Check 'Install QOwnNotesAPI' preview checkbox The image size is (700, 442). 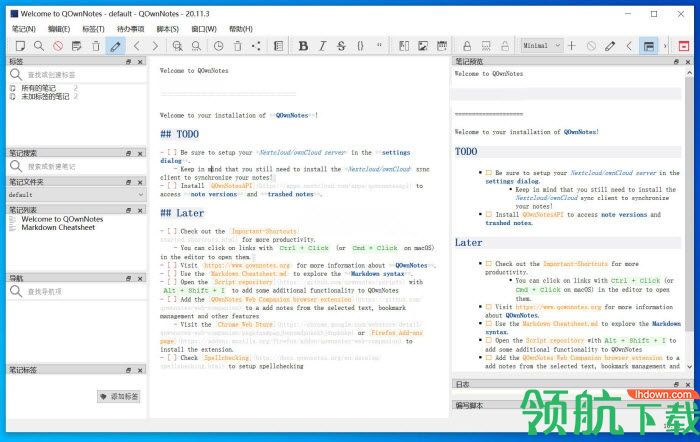pyautogui.click(x=489, y=215)
